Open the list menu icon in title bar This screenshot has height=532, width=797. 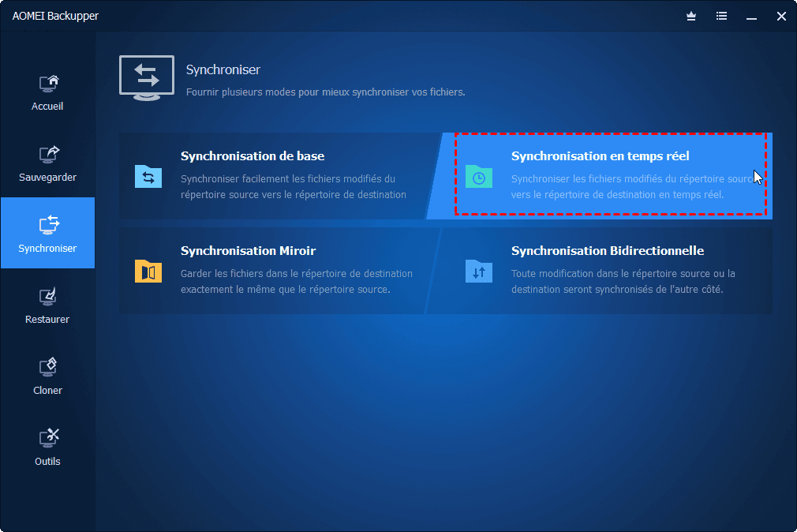click(721, 17)
